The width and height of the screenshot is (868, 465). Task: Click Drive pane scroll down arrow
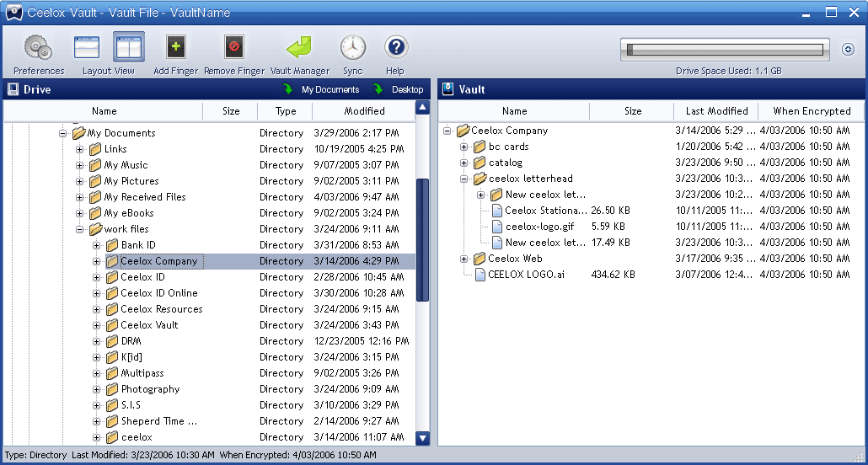click(x=422, y=438)
